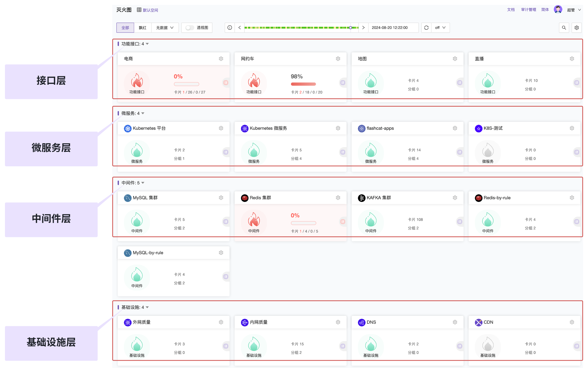
Task: Click gear icon on flashcat-apps card
Action: point(455,128)
